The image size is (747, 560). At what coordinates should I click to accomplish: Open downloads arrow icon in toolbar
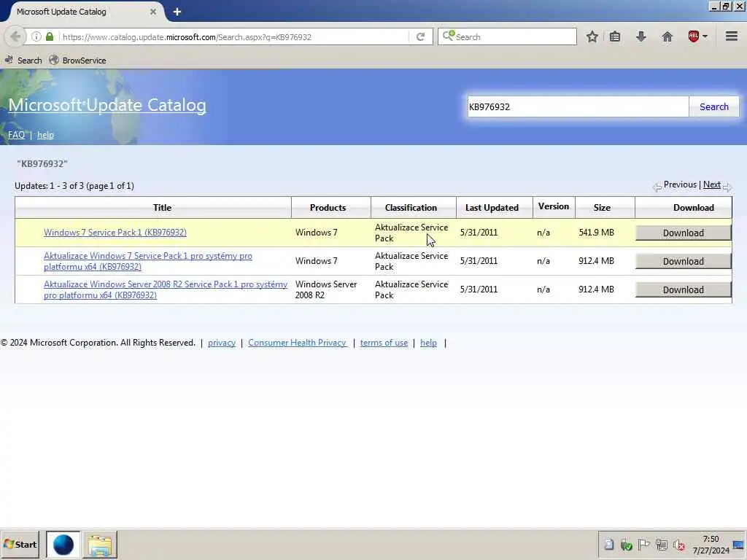point(641,36)
